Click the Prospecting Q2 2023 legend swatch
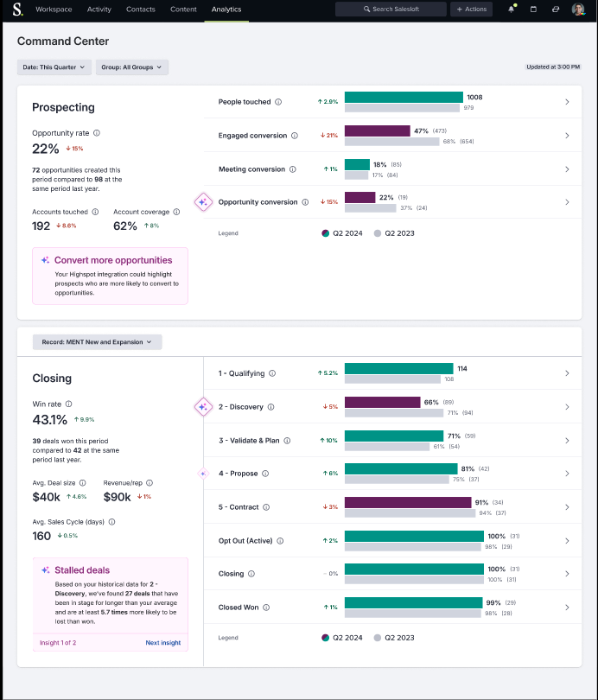This screenshot has height=700, width=598. click(x=378, y=233)
